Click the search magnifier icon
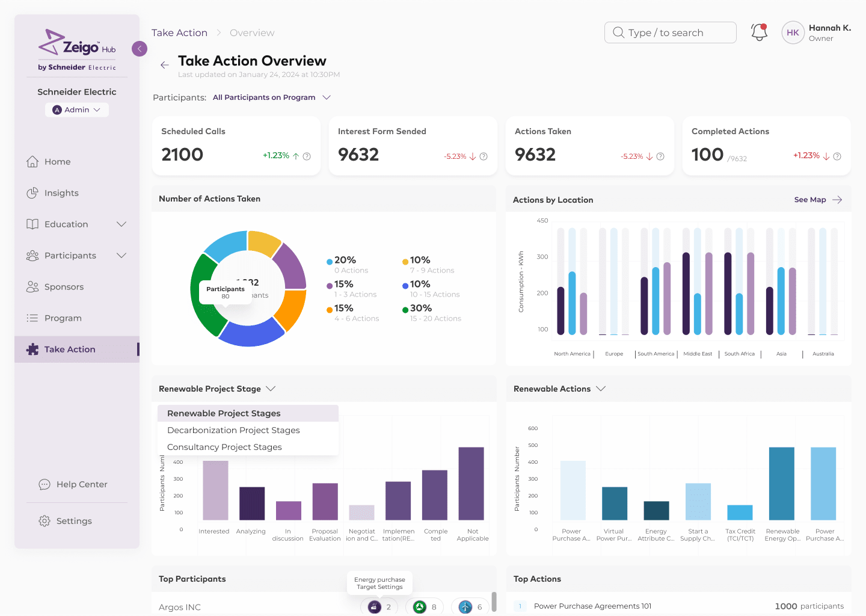The image size is (866, 616). click(x=618, y=32)
